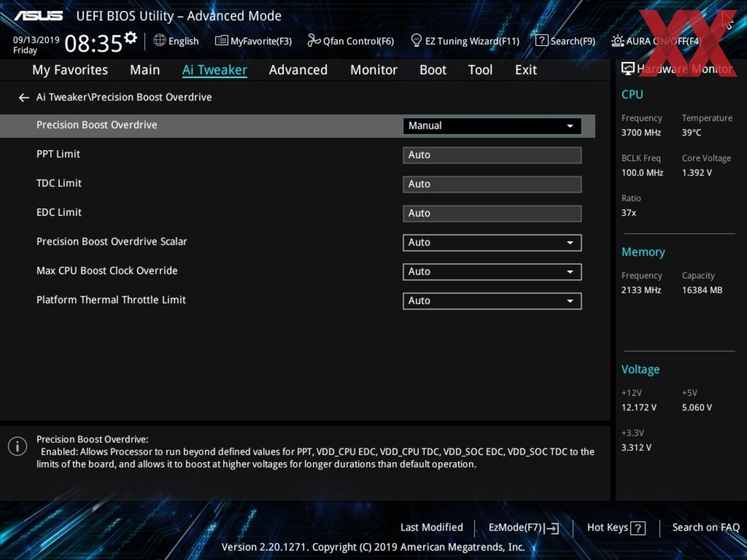Click Search on FAQ link
The width and height of the screenshot is (747, 560).
[x=706, y=528]
